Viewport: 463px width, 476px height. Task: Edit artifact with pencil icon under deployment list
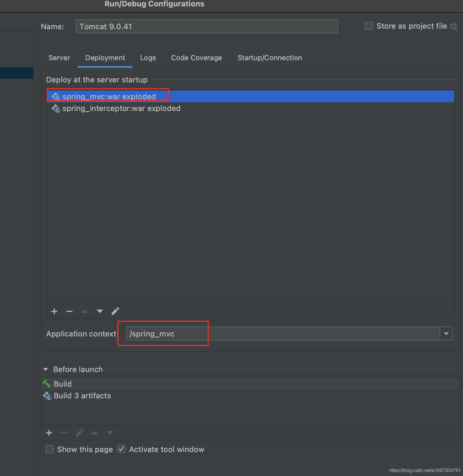click(115, 311)
